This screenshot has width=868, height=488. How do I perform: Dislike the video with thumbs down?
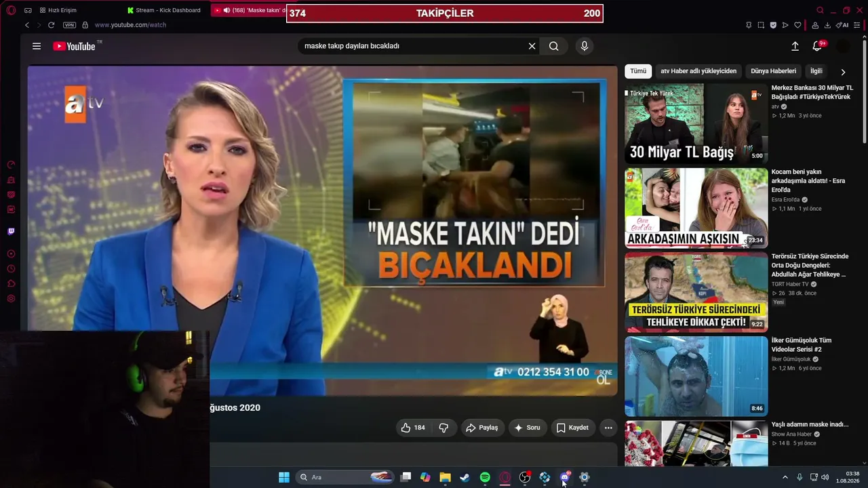point(443,428)
